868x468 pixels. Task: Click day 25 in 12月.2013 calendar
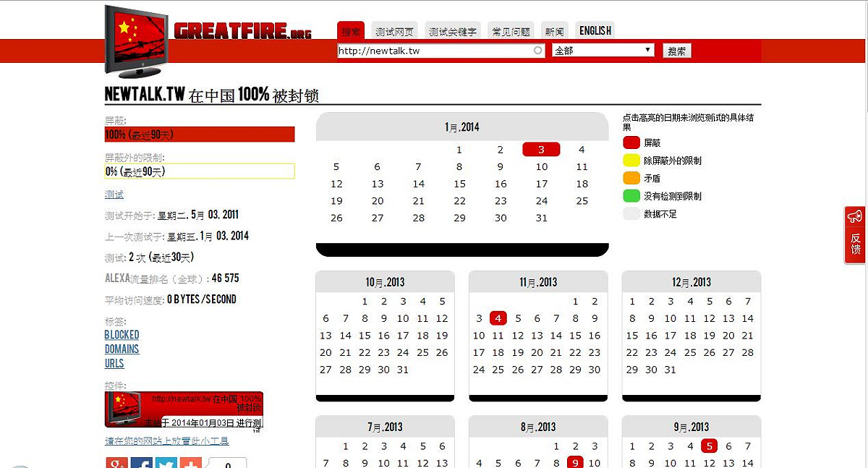[x=690, y=353]
